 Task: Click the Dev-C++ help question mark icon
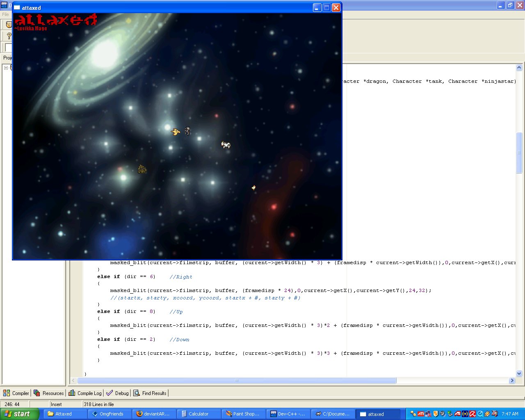point(9,36)
